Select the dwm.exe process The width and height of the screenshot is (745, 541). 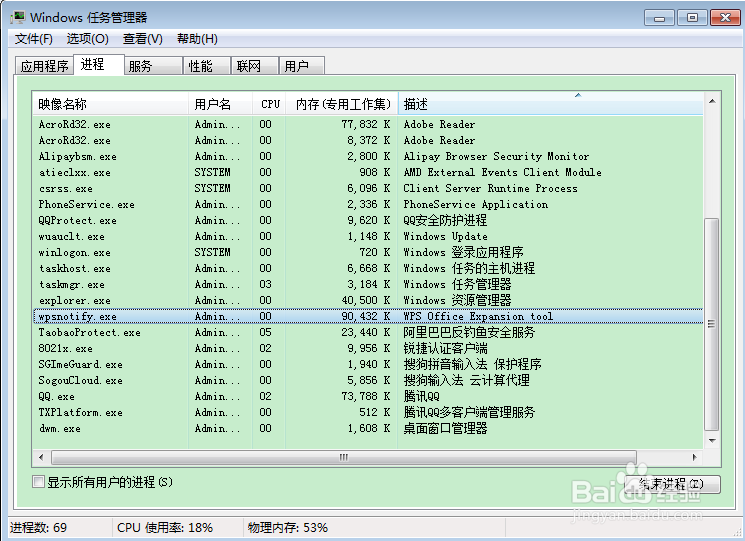click(x=368, y=428)
